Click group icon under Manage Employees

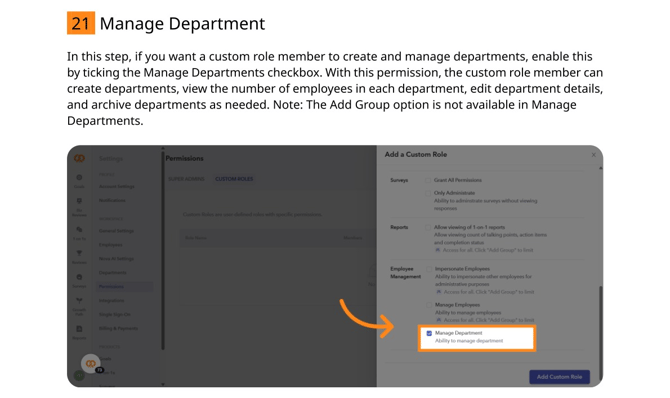click(x=438, y=320)
